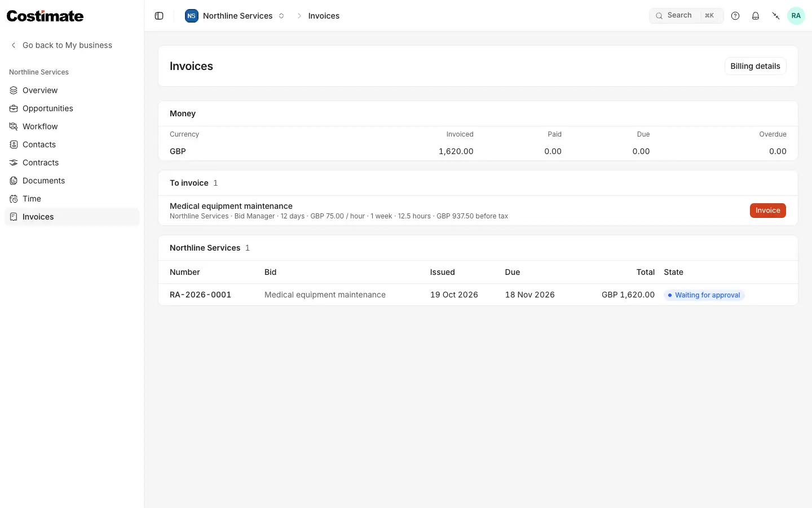Open the Time section
This screenshot has height=508, width=812.
pyautogui.click(x=72, y=199)
